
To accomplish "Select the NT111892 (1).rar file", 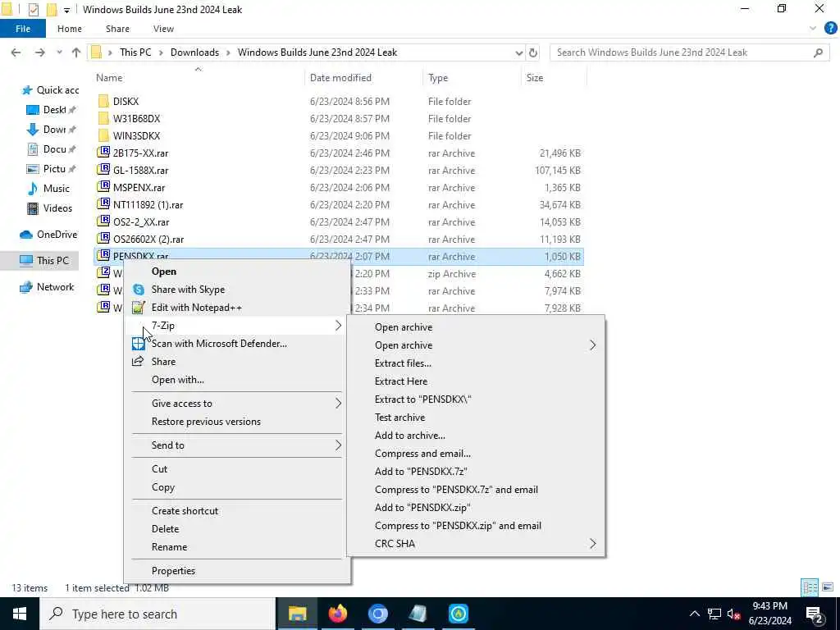I will 148,205.
